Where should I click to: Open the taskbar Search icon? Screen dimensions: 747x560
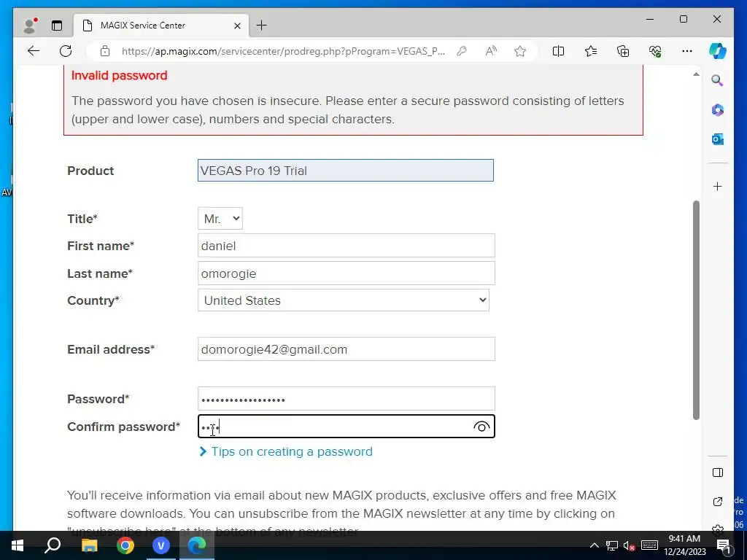[x=53, y=545]
